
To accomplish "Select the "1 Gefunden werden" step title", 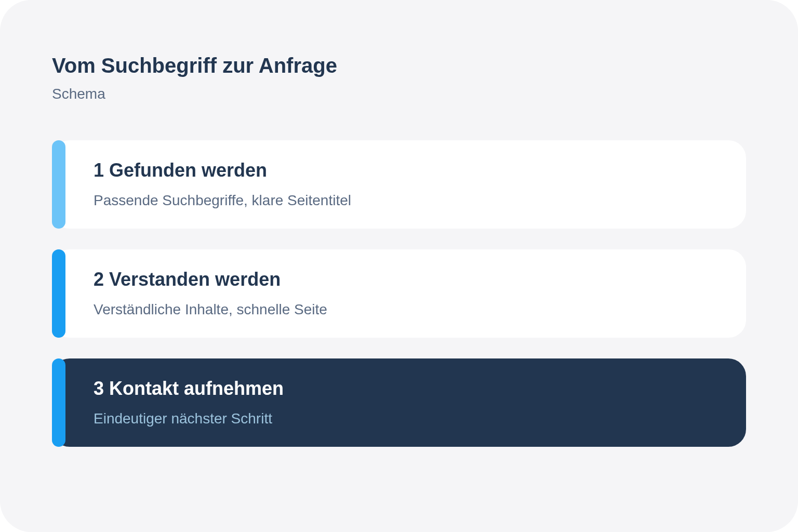I will click(180, 170).
